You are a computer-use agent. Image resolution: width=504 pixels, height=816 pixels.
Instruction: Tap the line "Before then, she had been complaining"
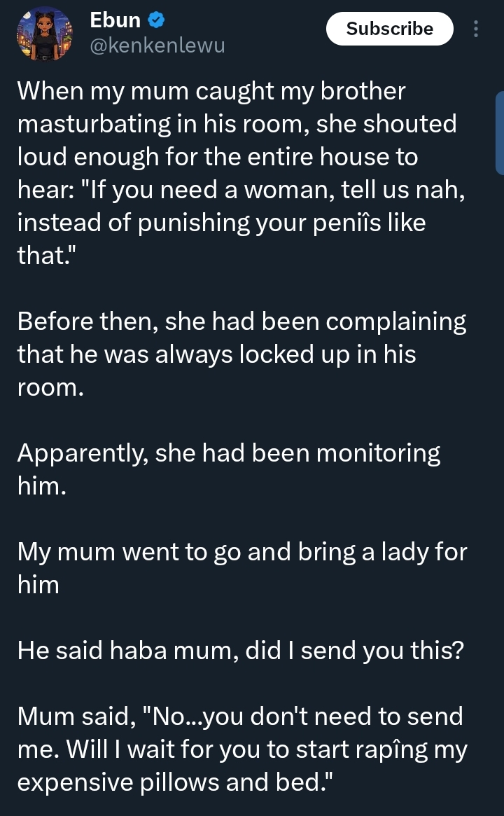pyautogui.click(x=241, y=322)
